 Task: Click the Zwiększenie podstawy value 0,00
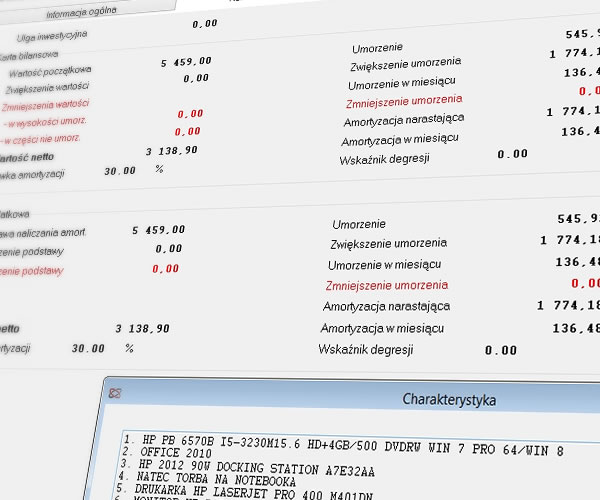[x=169, y=249]
